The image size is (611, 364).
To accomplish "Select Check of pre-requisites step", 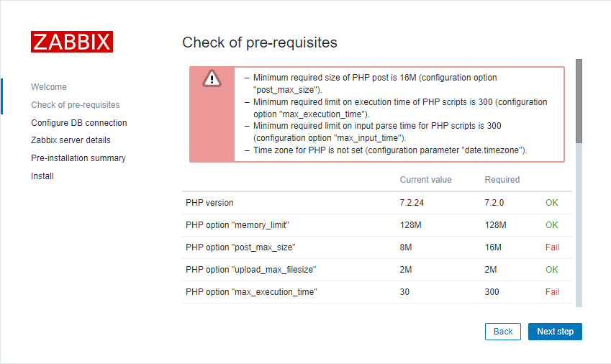I will click(x=76, y=105).
